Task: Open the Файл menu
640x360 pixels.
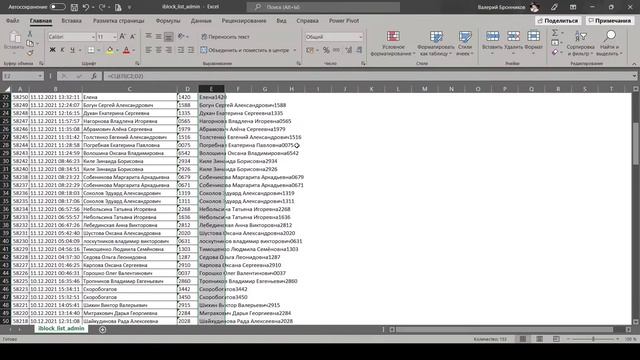Action: tap(13, 20)
